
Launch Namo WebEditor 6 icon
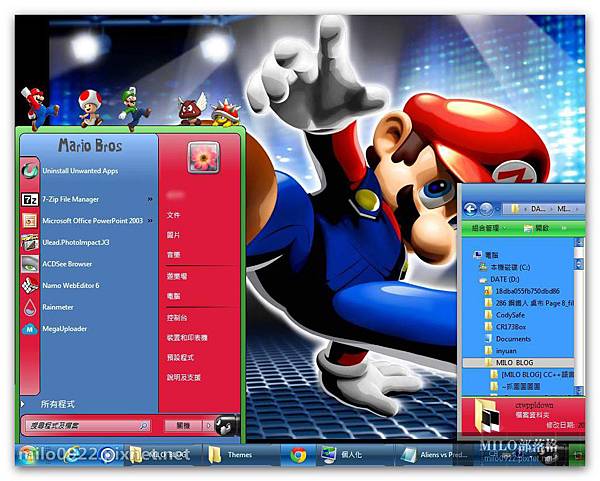(x=30, y=285)
